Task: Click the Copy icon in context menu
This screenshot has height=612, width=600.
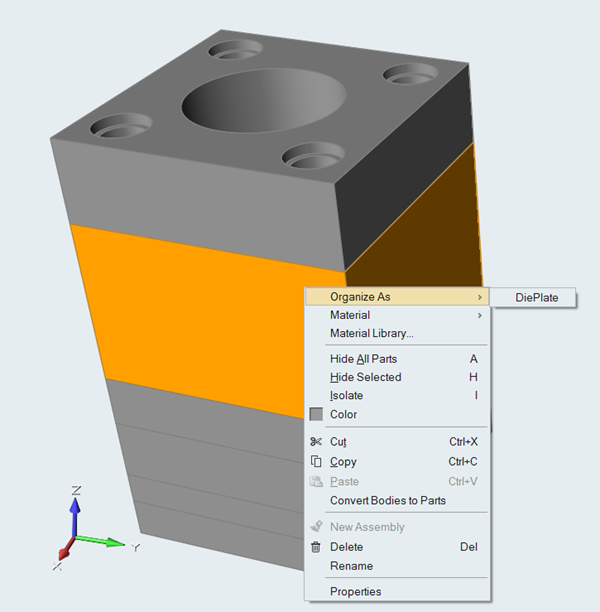Action: 316,461
